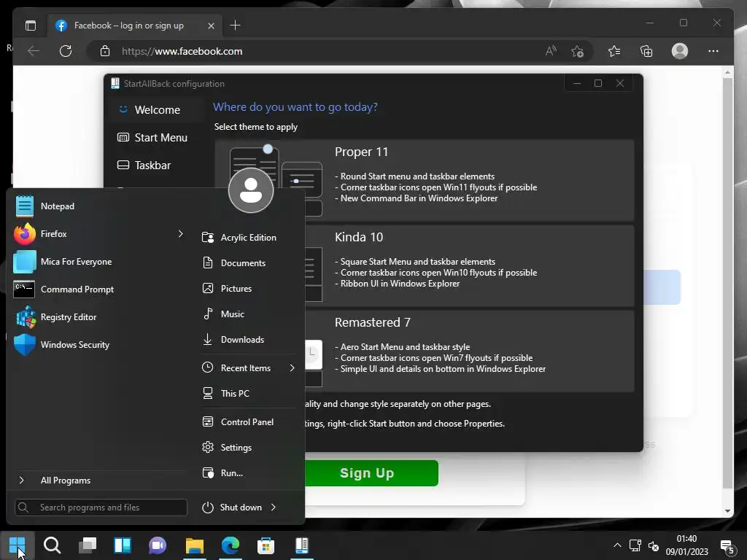Add this page to favorites star

pyautogui.click(x=578, y=51)
